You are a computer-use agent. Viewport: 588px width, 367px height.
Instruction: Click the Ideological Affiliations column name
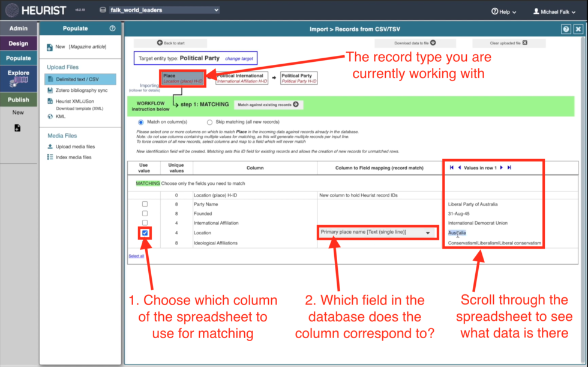click(x=215, y=243)
